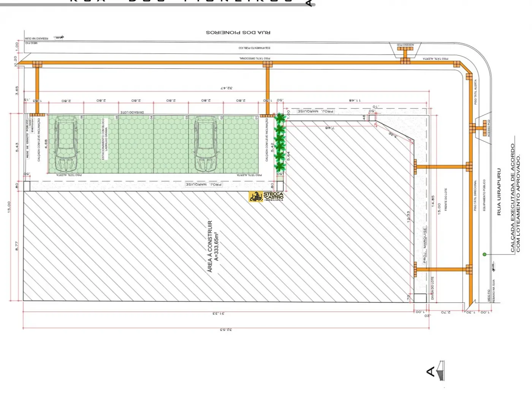The height and width of the screenshot is (393, 532).
Task: Click the 32.63 overall dimension text
Action: (x=226, y=329)
